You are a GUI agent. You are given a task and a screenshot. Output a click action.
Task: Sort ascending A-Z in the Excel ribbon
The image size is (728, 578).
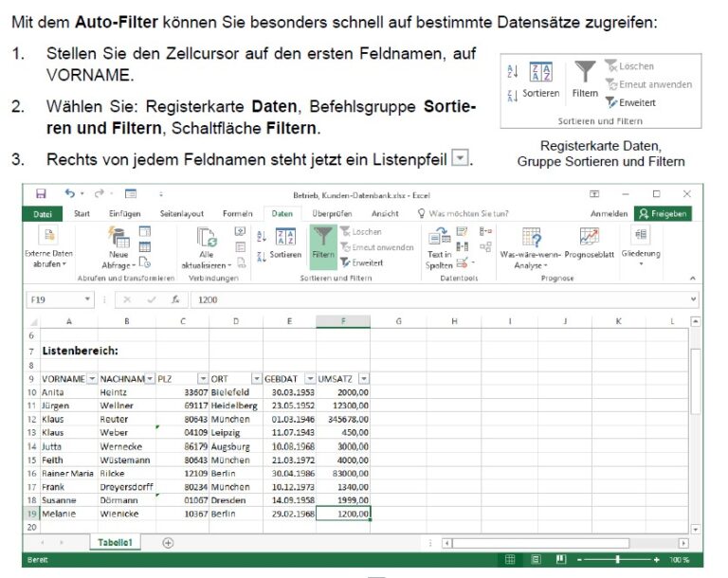tap(262, 236)
